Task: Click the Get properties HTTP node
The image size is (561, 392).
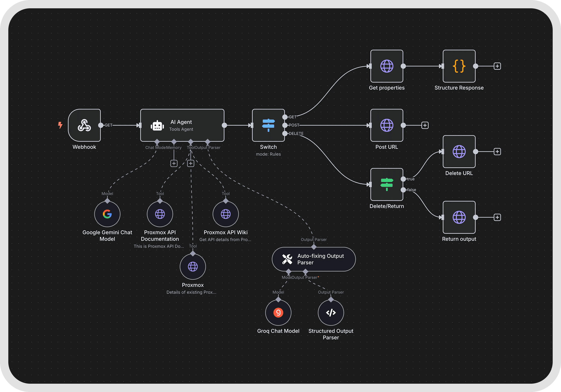Action: [386, 66]
